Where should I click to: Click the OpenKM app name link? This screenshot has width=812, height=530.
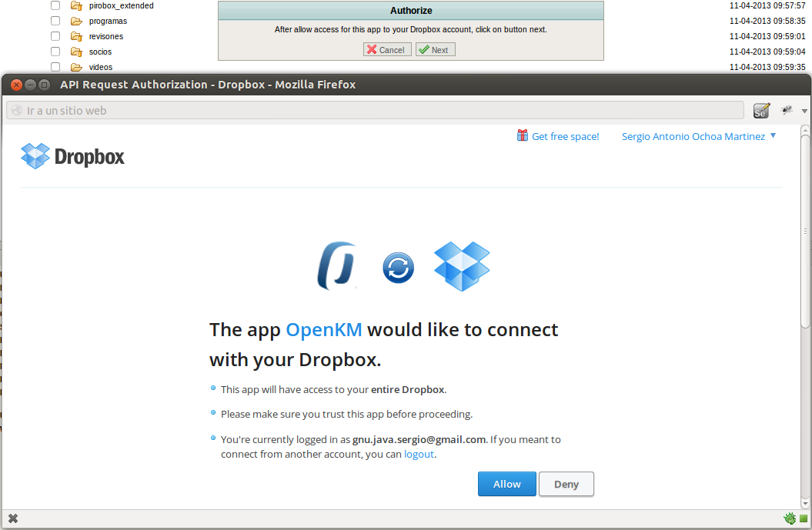coord(324,330)
